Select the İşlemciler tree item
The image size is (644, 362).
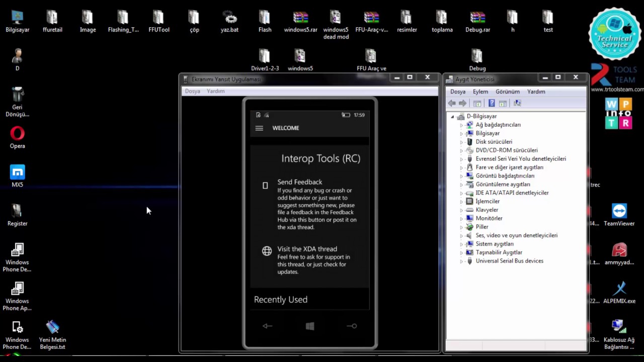click(488, 201)
